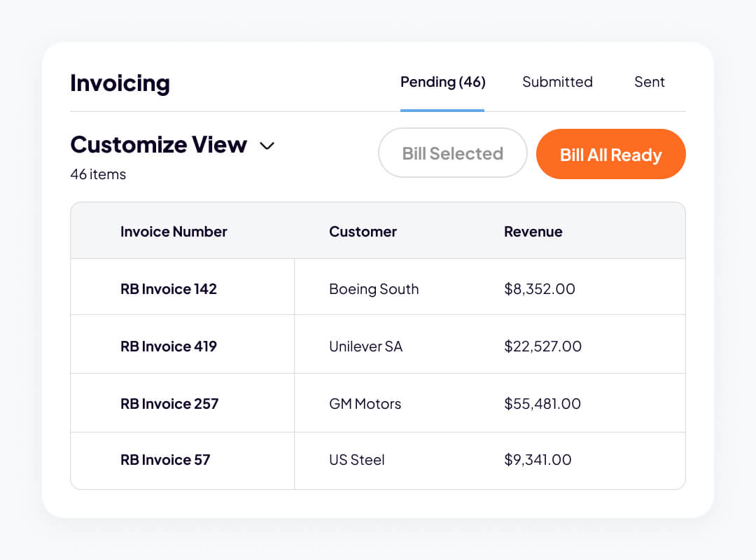Switch to the Submitted tab
Image resolution: width=756 pixels, height=560 pixels.
pyautogui.click(x=557, y=82)
